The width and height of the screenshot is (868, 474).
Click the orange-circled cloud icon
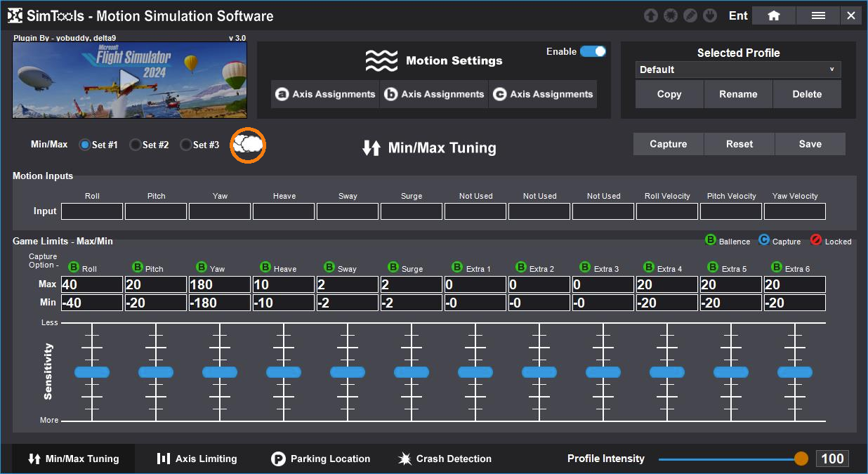[x=248, y=145]
